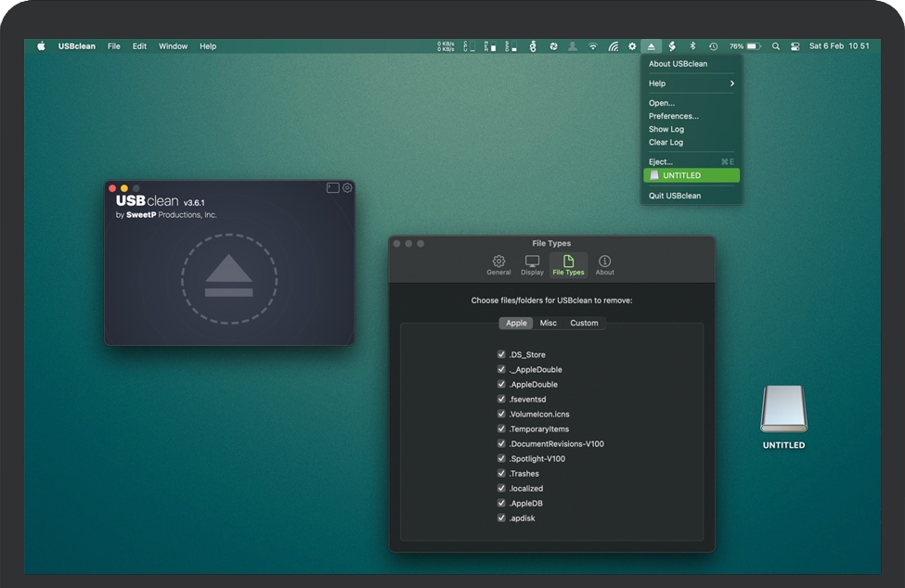Switch to the Misc tab

(549, 324)
